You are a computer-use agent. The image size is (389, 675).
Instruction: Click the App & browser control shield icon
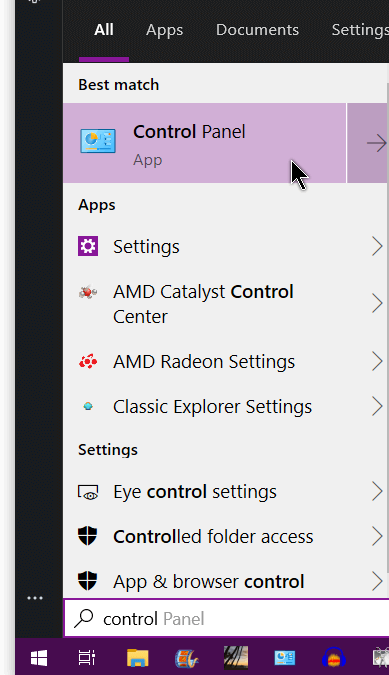88,581
